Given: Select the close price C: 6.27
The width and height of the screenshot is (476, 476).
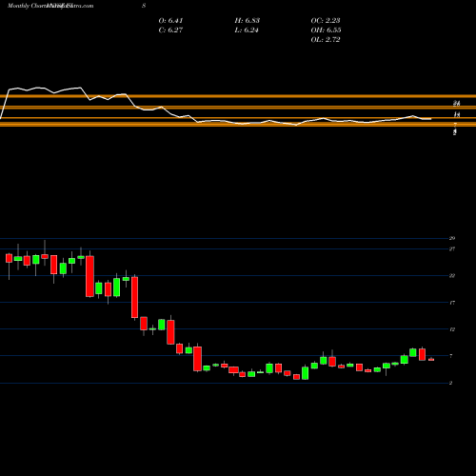Looking at the screenshot, I should pyautogui.click(x=170, y=30).
